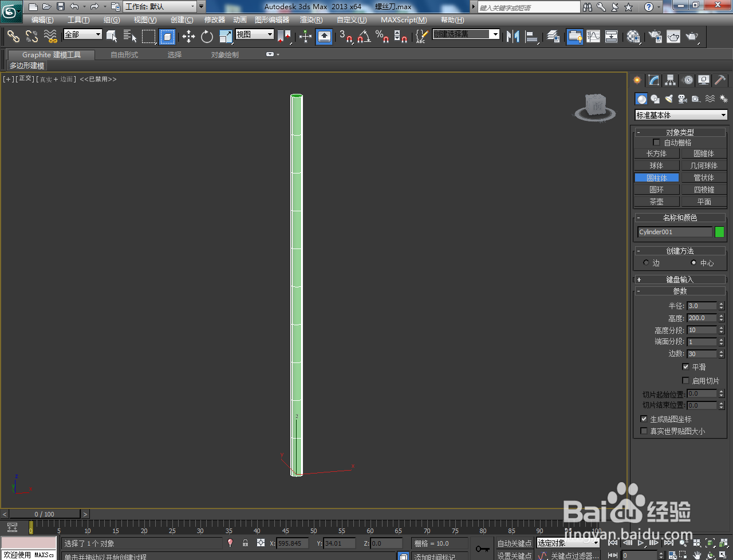This screenshot has width=733, height=560.
Task: Switch to the 对象绘制 ribbon tab
Action: 224,55
